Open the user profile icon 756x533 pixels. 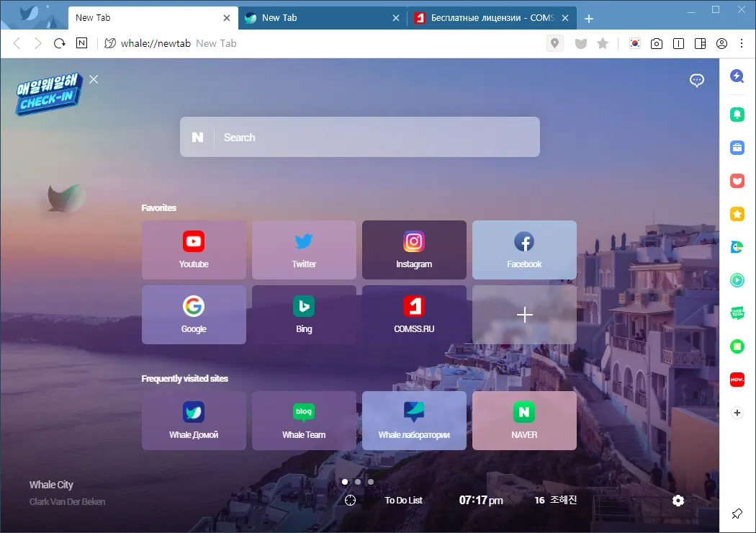pyautogui.click(x=721, y=44)
